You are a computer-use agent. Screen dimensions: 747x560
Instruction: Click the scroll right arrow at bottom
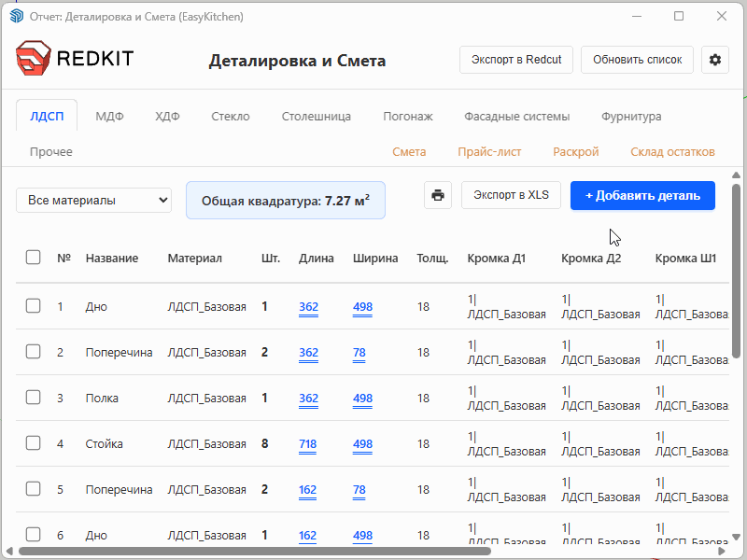click(722, 551)
